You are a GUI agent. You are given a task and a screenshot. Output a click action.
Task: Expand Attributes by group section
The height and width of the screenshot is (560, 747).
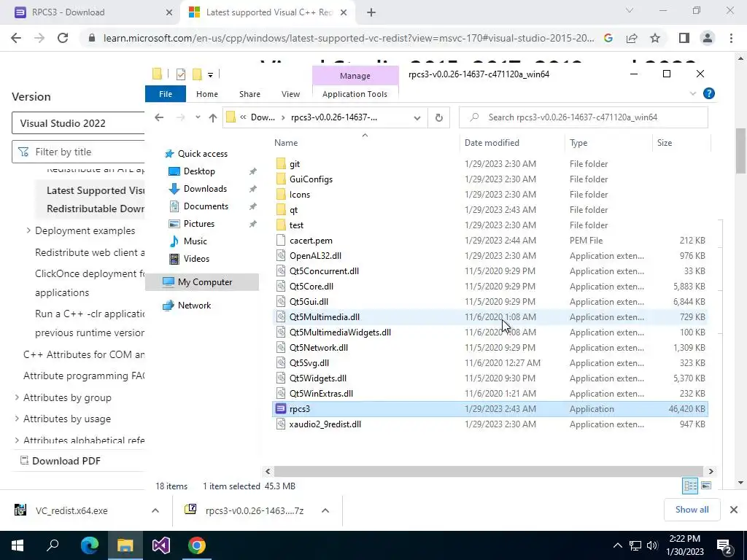[x=17, y=397]
